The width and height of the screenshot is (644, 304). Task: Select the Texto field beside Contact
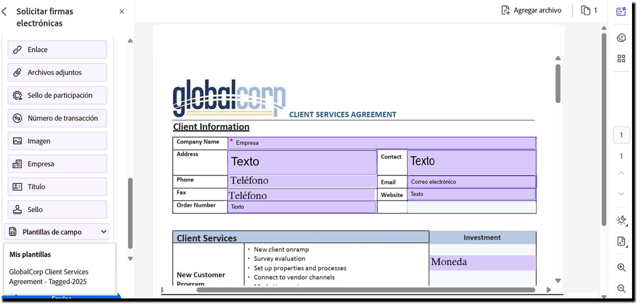(x=471, y=162)
